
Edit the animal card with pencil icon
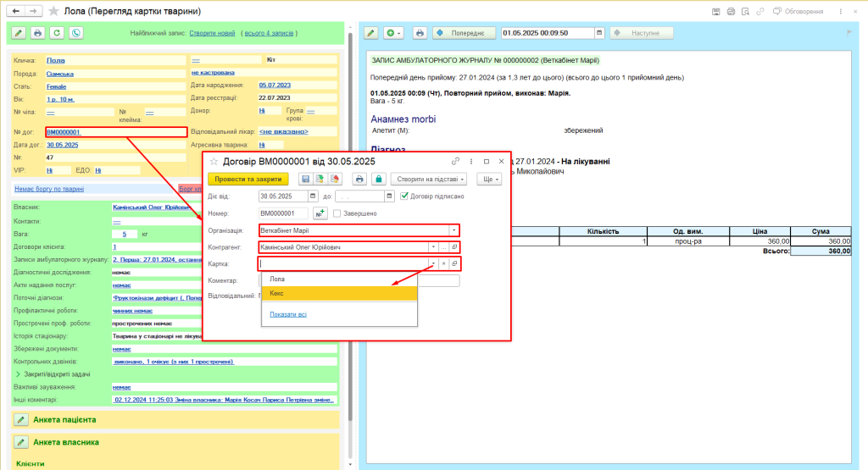pyautogui.click(x=19, y=33)
